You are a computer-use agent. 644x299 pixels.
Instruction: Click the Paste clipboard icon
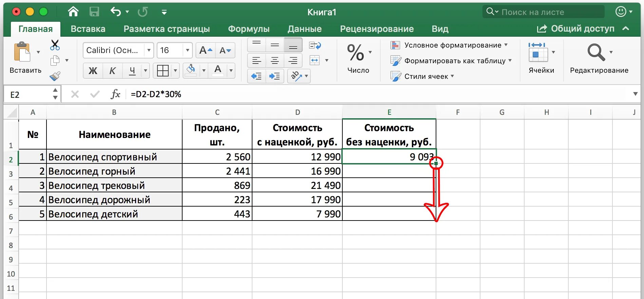[x=22, y=52]
